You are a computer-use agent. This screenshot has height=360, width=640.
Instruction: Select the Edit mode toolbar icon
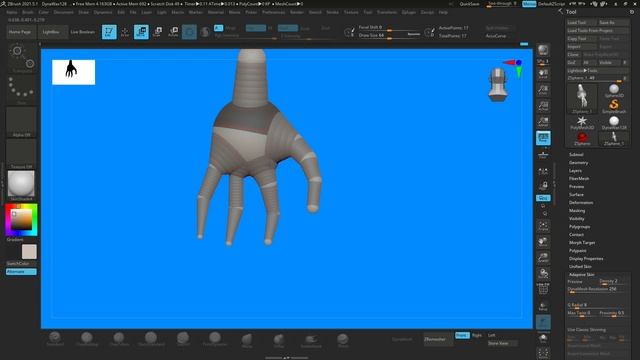click(x=109, y=32)
